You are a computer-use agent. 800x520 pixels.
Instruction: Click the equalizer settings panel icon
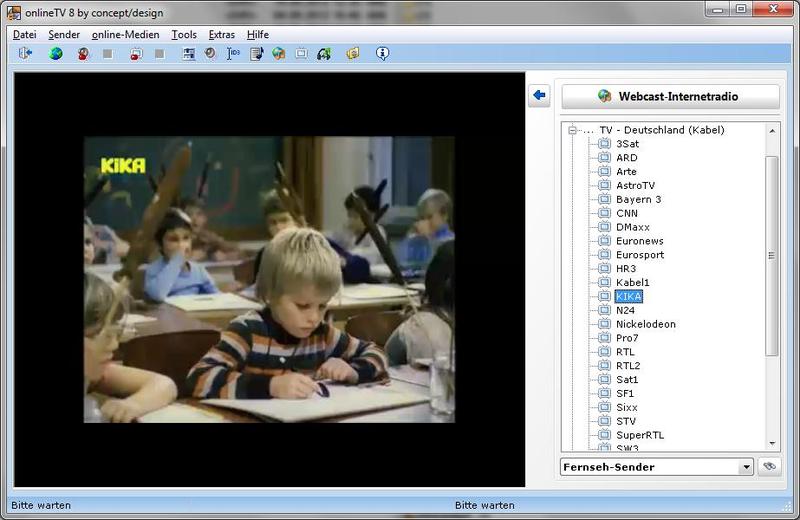189,54
